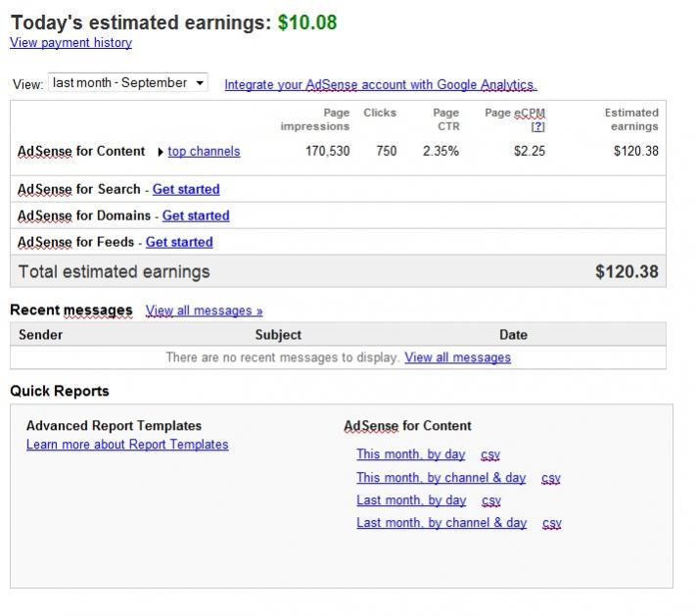Download csv for This month by channel
The width and height of the screenshot is (696, 616).
551,479
